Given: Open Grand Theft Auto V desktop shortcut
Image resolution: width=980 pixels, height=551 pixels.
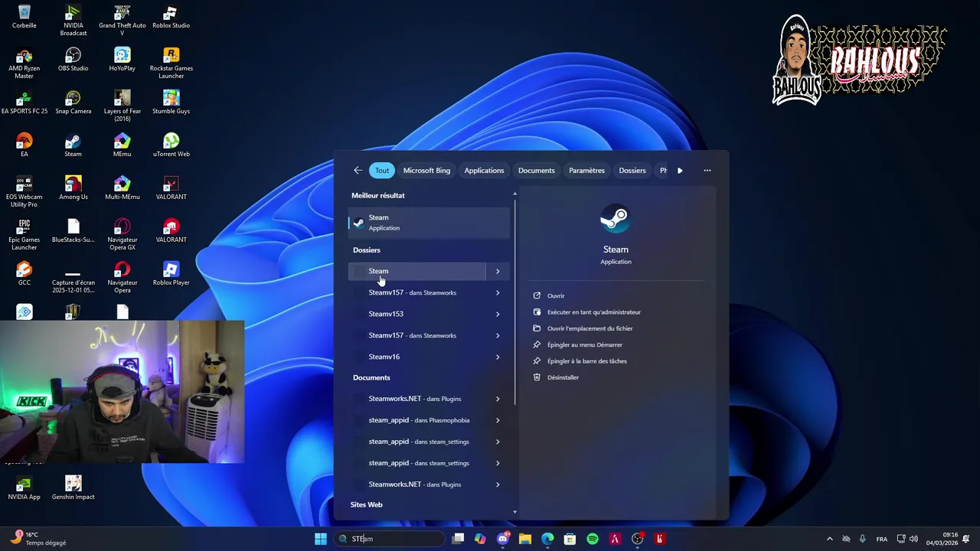Looking at the screenshot, I should (x=122, y=21).
